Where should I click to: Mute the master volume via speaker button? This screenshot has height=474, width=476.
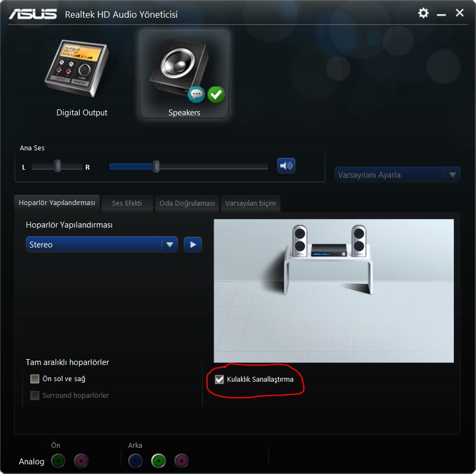point(286,166)
